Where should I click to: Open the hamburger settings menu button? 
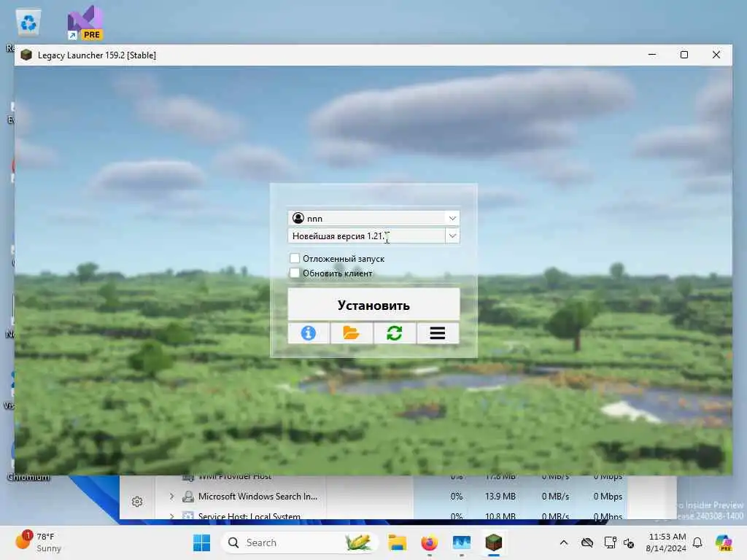coord(438,332)
